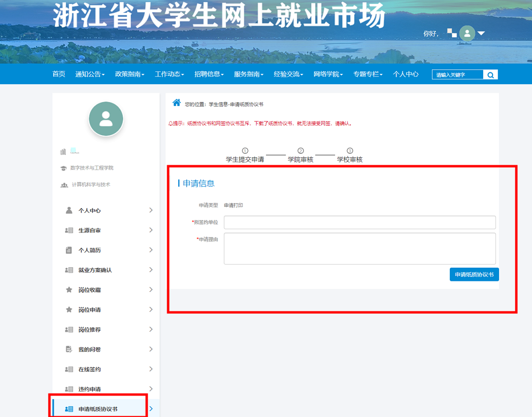The width and height of the screenshot is (532, 417).
Task: Click the home icon in breadcrumb
Action: pyautogui.click(x=176, y=103)
